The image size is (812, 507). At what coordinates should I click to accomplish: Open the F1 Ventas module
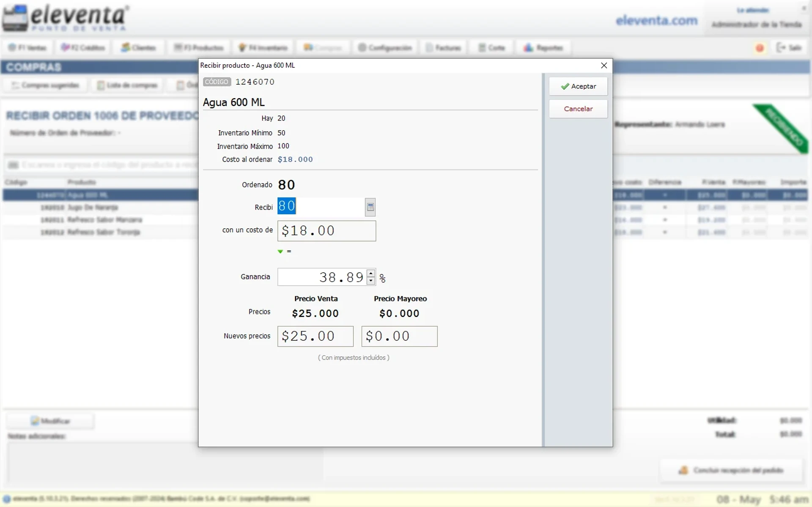pyautogui.click(x=27, y=47)
